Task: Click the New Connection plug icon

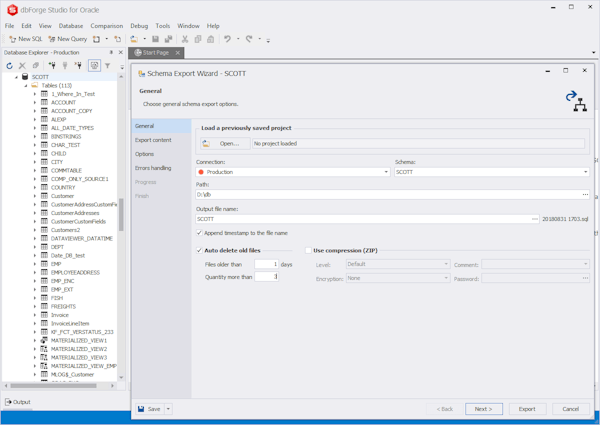Action: tap(52, 66)
